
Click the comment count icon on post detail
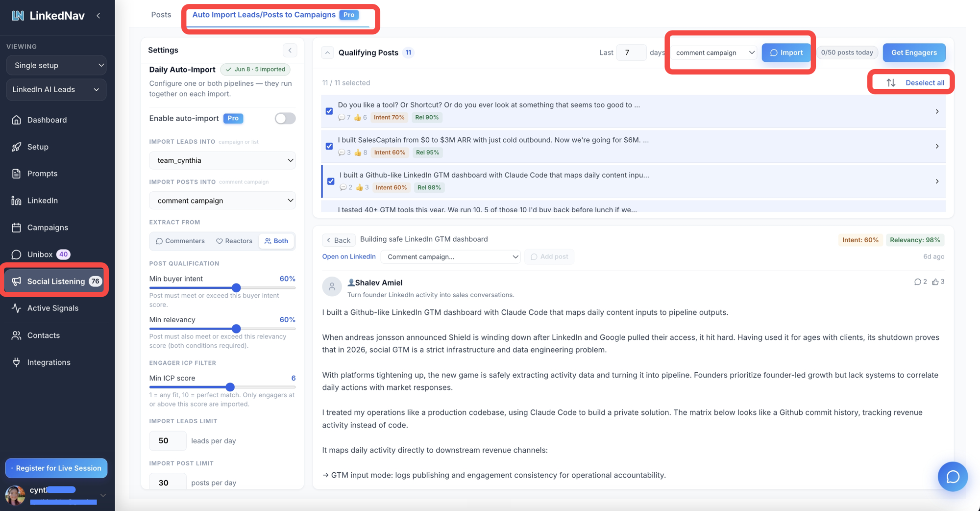[917, 281]
